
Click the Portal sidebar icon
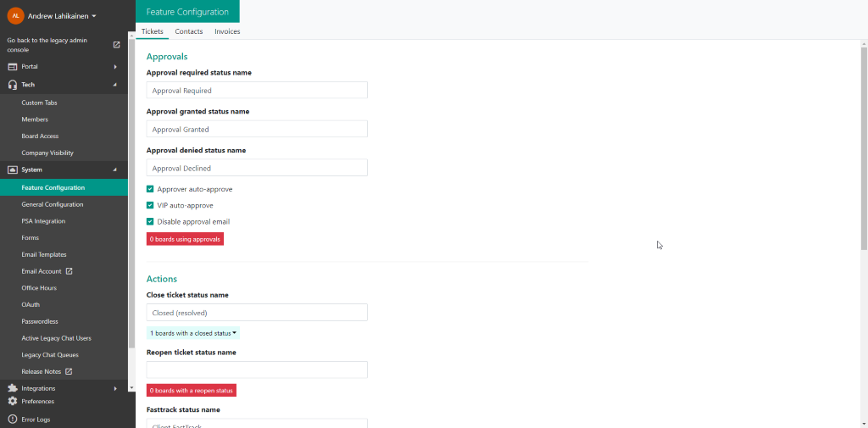click(12, 66)
